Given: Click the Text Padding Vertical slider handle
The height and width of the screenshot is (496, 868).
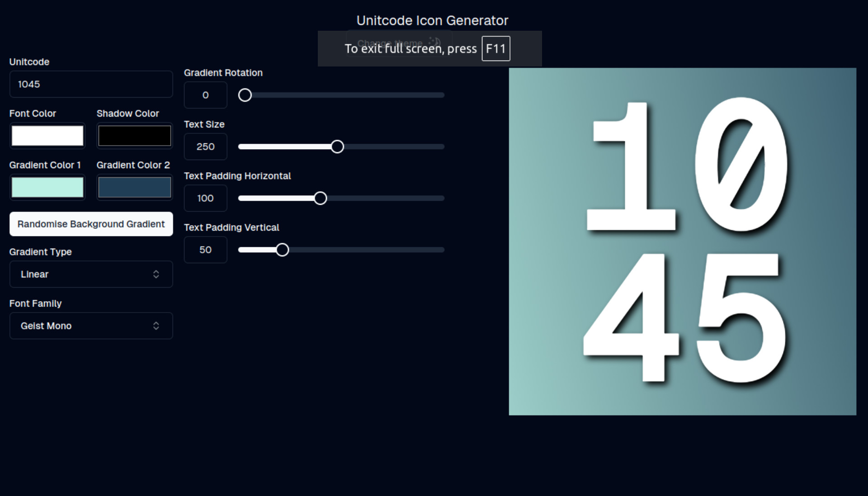Looking at the screenshot, I should tap(283, 250).
